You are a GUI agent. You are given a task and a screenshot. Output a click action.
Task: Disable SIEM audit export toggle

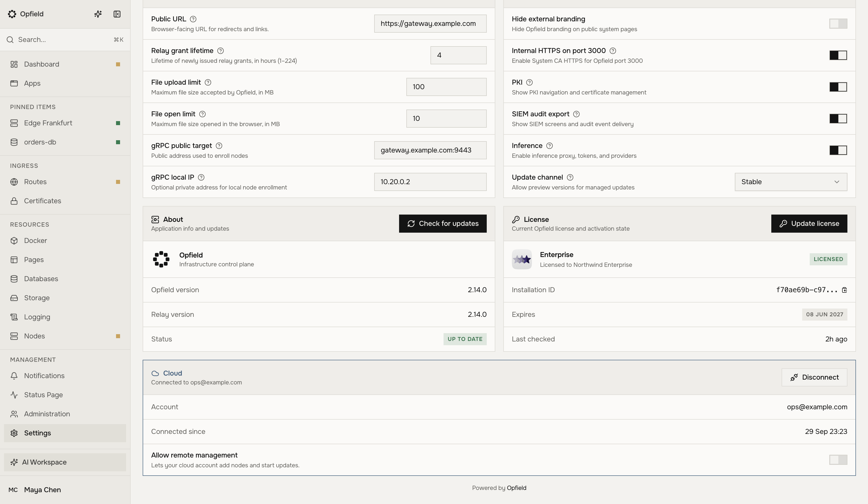point(838,119)
